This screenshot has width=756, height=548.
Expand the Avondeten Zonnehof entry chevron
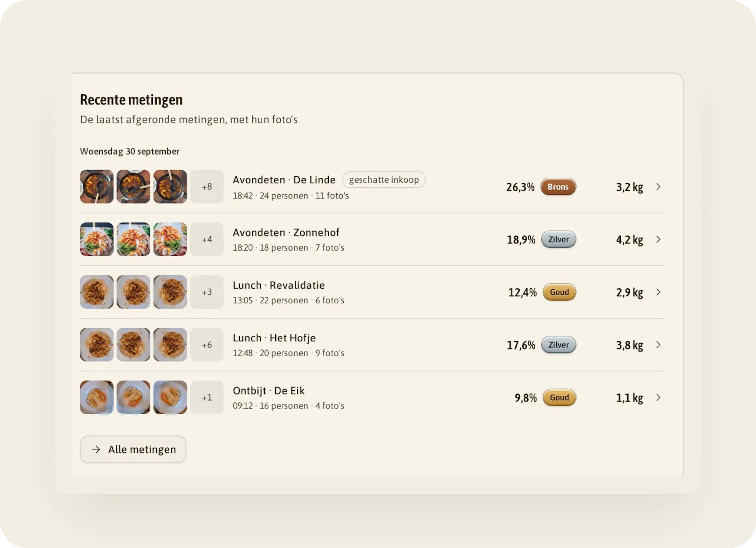pos(658,239)
